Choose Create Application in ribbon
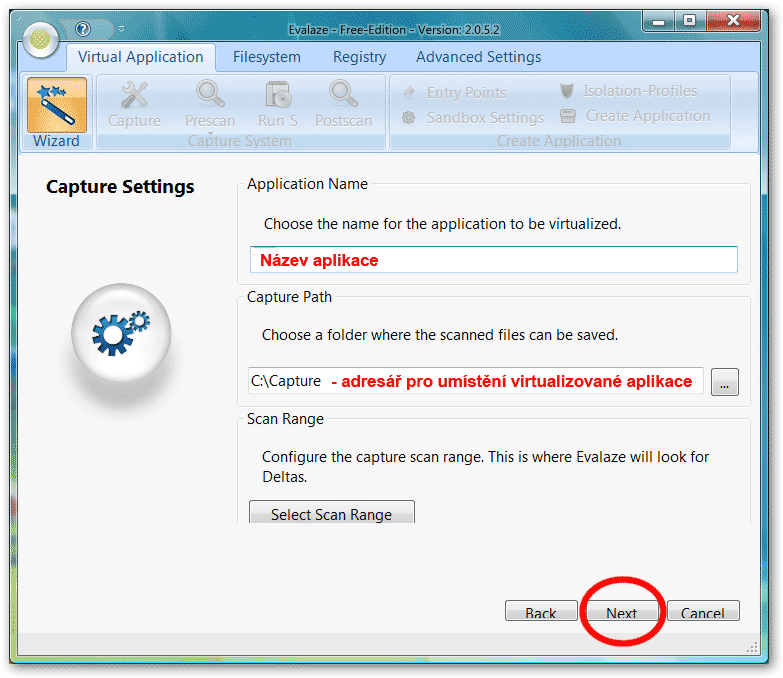This screenshot has height=678, width=783. point(635,116)
